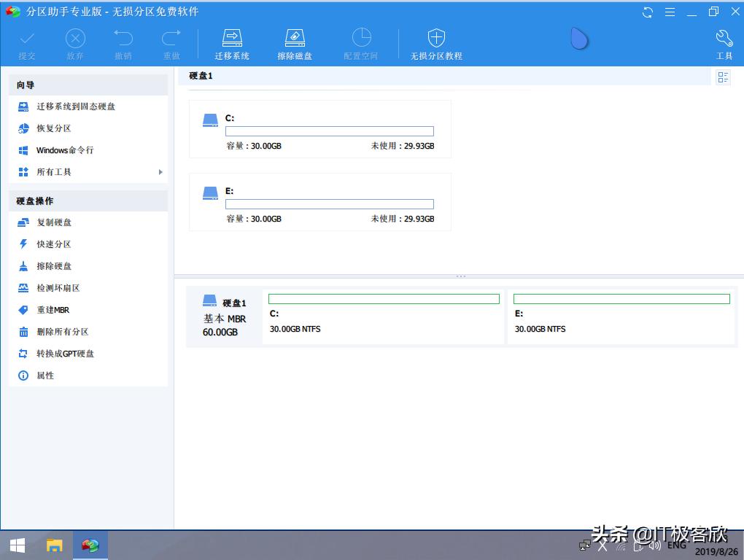
Task: Open the 无损分区教程 shield icon
Action: pyautogui.click(x=435, y=37)
